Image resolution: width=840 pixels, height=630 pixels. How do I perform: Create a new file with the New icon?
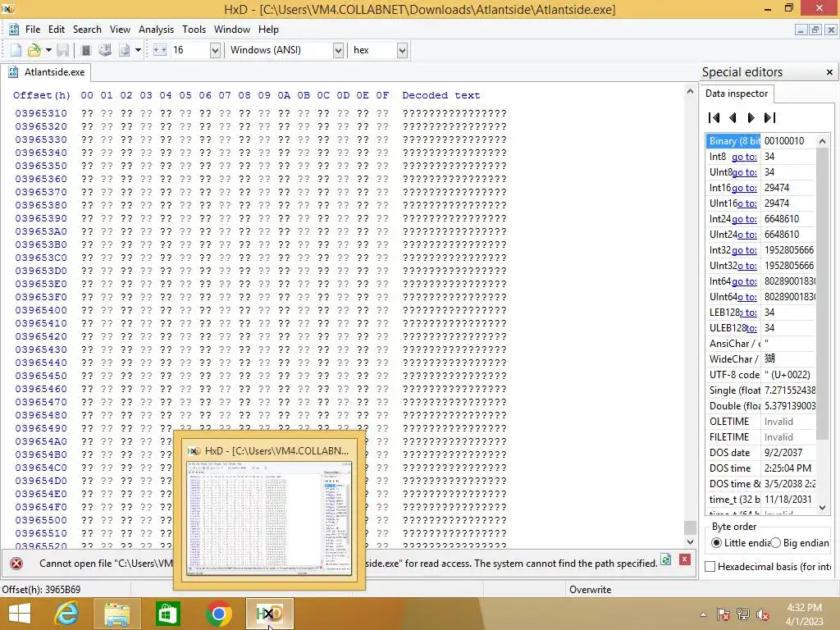[16, 50]
